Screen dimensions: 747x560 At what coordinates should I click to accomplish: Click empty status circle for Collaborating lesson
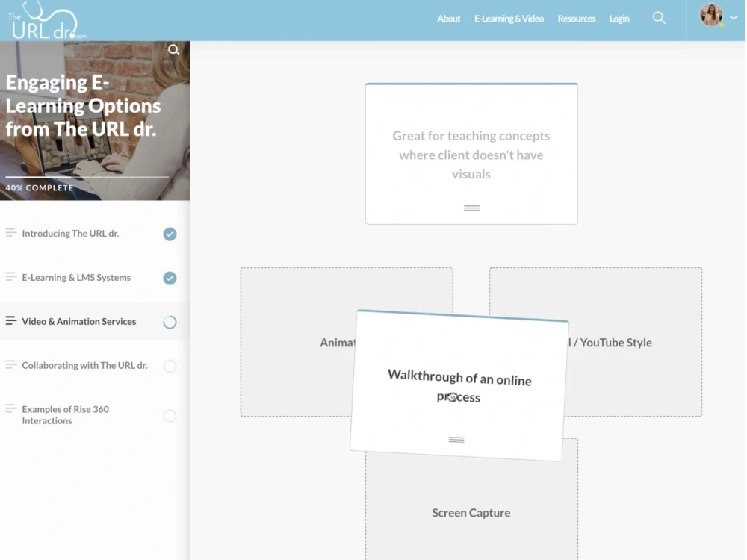(x=170, y=366)
